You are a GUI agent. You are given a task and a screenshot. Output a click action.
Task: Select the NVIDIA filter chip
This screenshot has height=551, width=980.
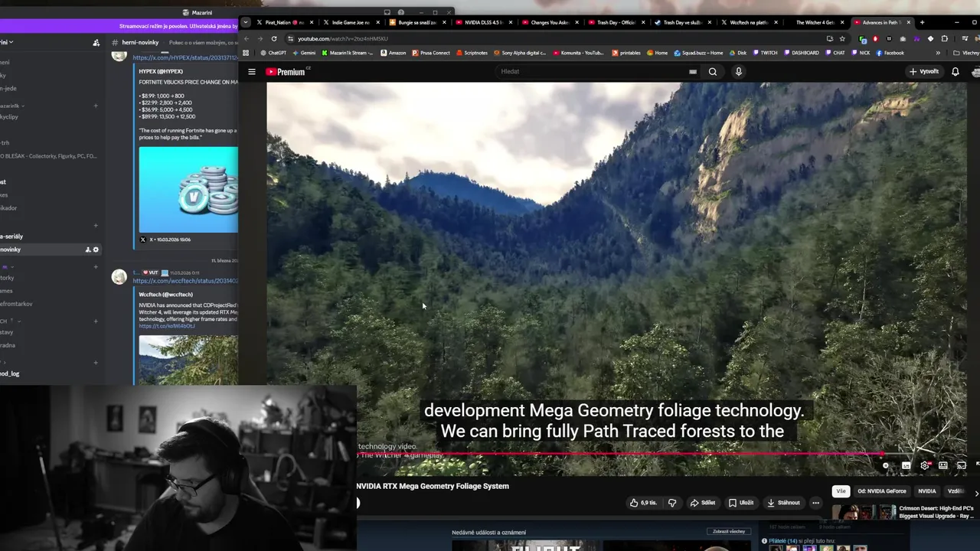point(927,491)
